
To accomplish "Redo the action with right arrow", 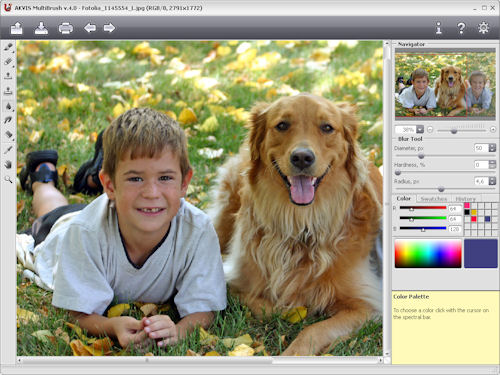I will point(109,28).
